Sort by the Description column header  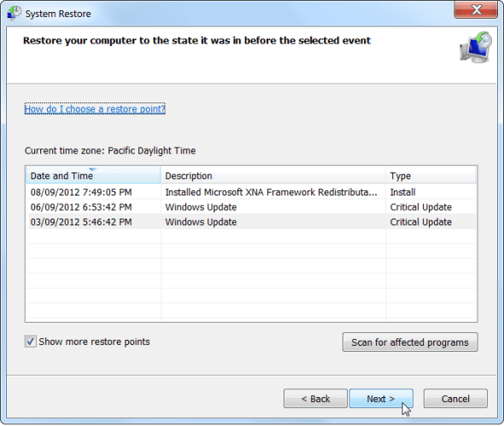(x=273, y=175)
